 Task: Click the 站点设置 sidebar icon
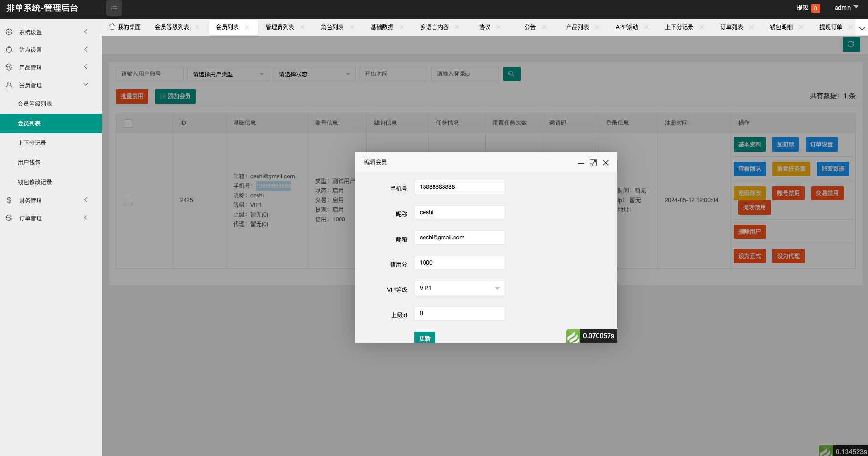click(x=9, y=50)
